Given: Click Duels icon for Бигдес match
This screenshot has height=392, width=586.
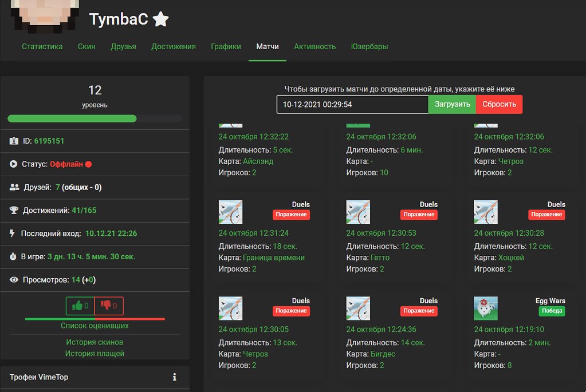Looking at the screenshot, I should coord(358,308).
